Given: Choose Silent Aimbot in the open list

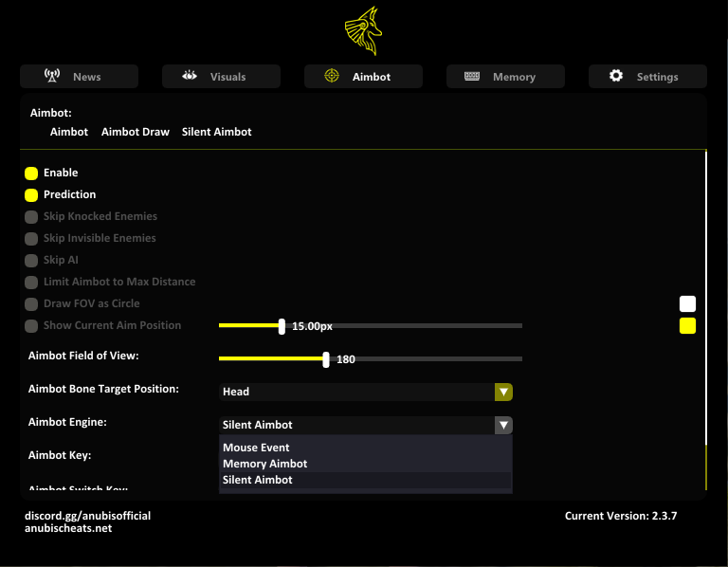Looking at the screenshot, I should 365,480.
